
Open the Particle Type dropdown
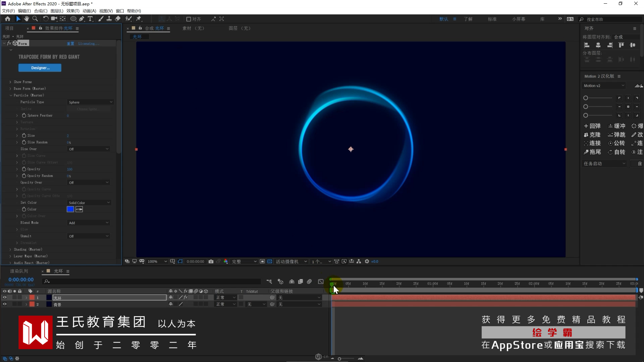(91, 102)
